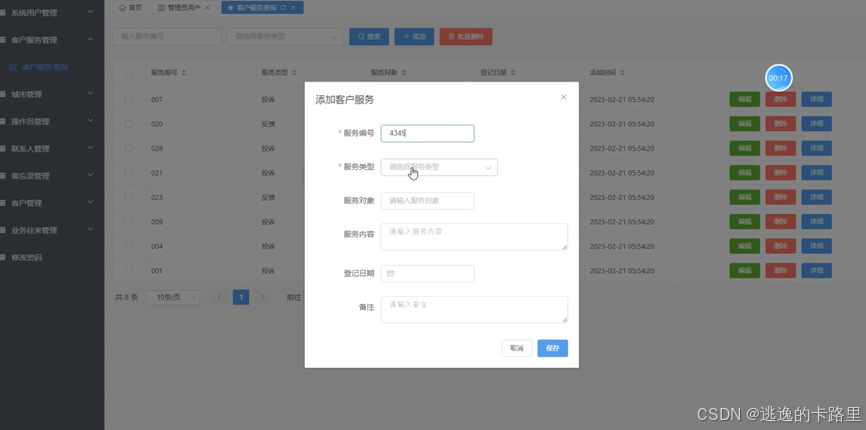Click 取消 in the dialog
Screen dimensions: 866x430
[x=516, y=348]
